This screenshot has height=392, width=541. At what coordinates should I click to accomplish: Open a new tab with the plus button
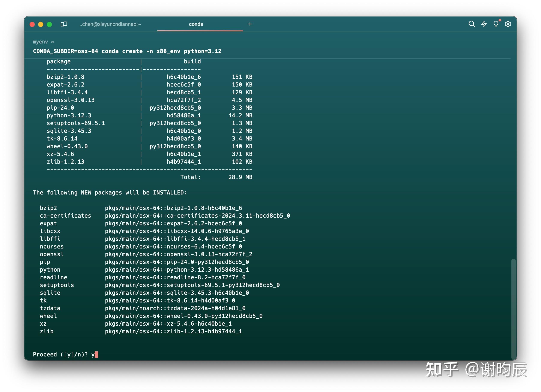point(250,24)
